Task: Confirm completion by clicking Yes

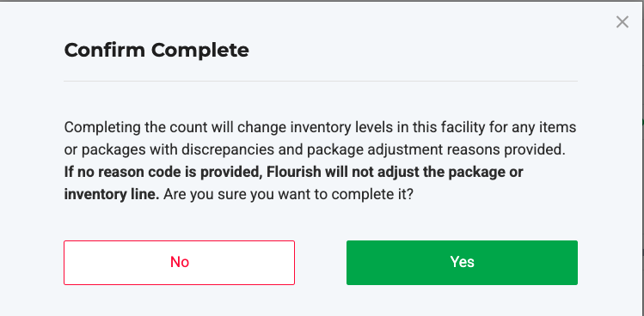Action: tap(462, 263)
